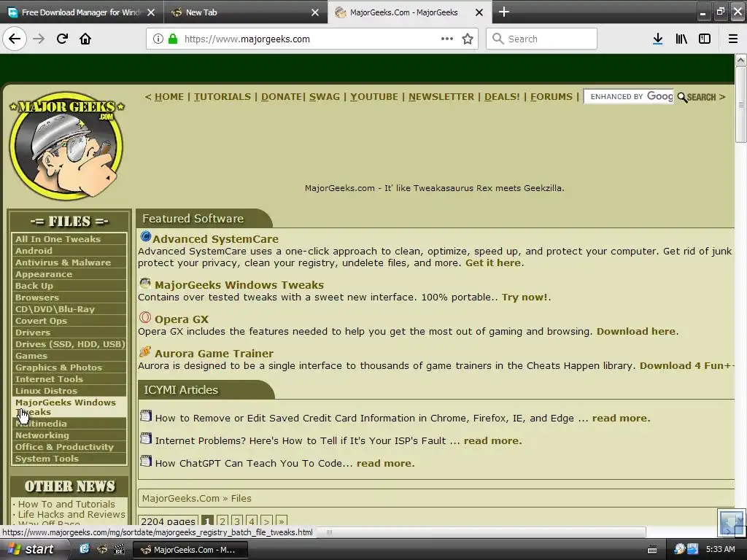Go to page 4 of files

(x=252, y=521)
